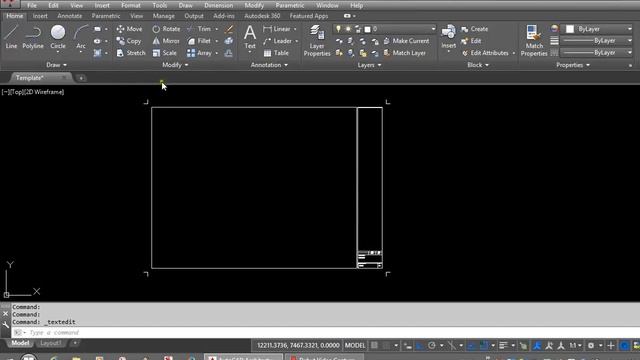Choose the Copy tool

point(129,41)
